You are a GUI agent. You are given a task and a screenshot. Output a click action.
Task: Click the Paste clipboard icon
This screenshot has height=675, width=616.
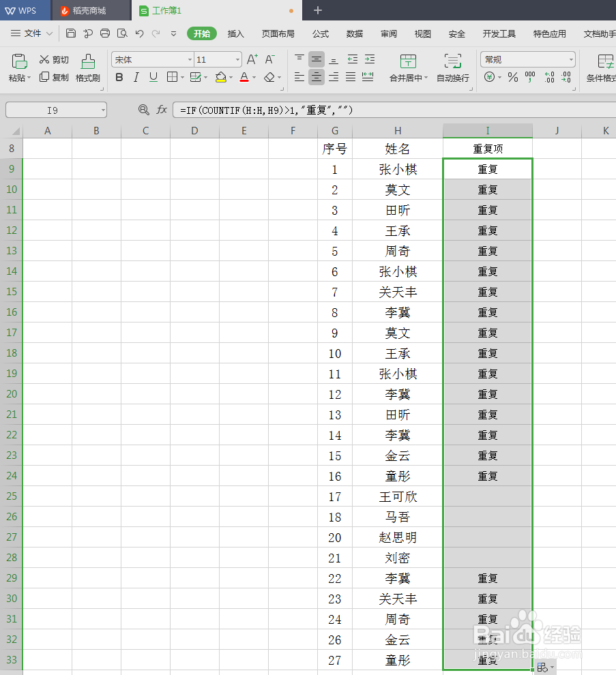19,62
